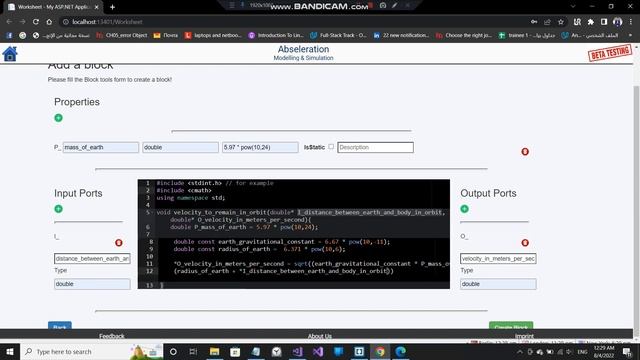Add a new output port
Screen dimensions: 640x360
(x=464, y=209)
